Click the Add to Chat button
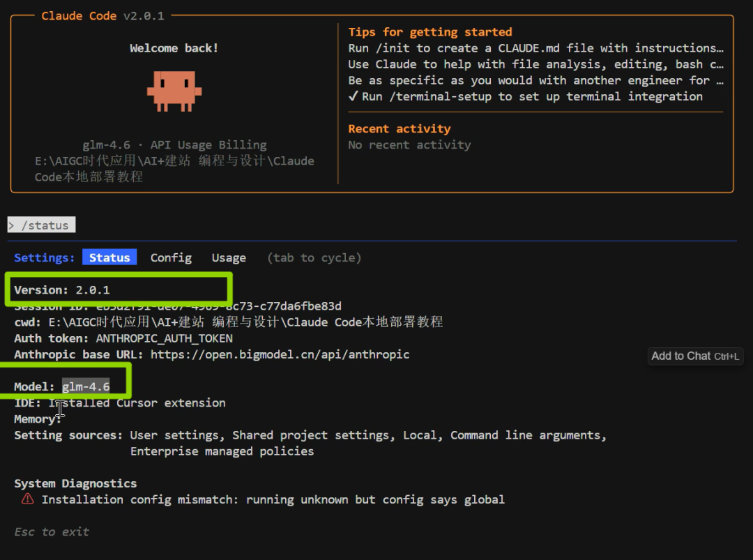 point(695,356)
